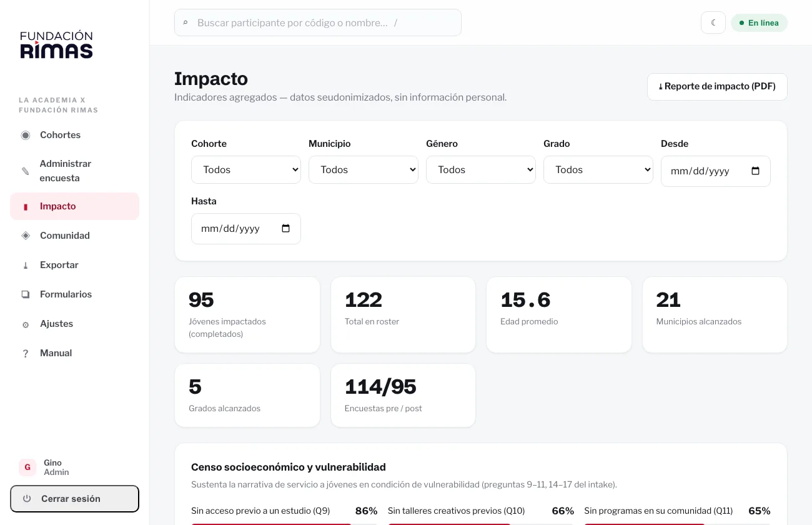
Task: Click the Total en roster card
Action: click(403, 315)
